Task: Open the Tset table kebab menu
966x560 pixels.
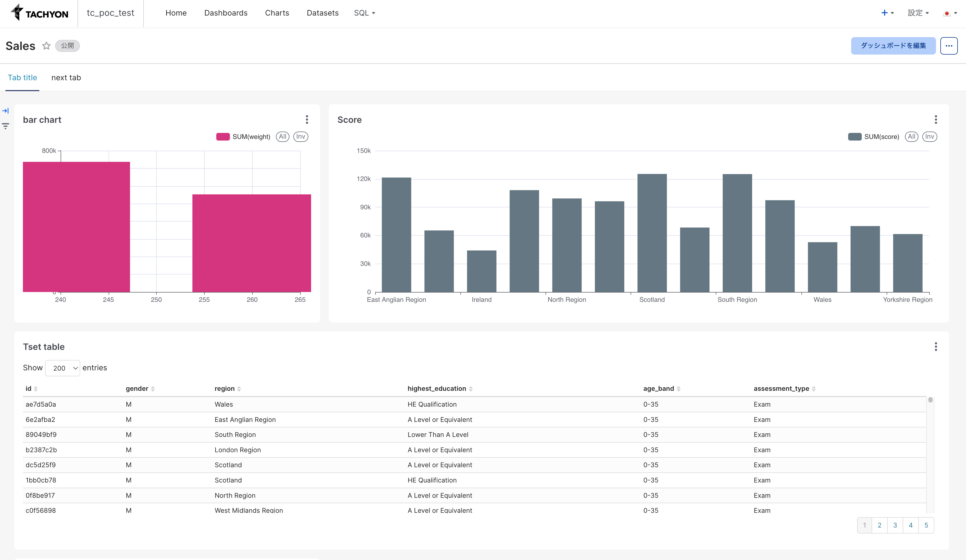Action: (936, 347)
